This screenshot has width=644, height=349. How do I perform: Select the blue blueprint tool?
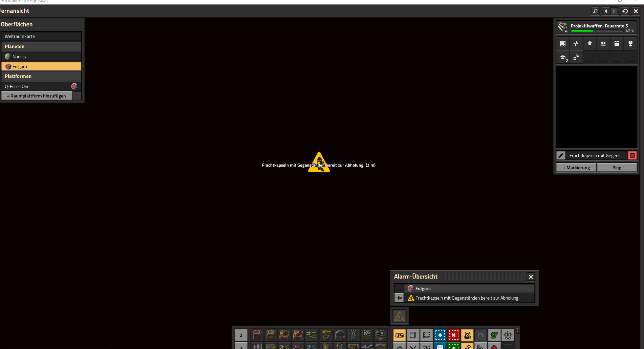(x=440, y=335)
